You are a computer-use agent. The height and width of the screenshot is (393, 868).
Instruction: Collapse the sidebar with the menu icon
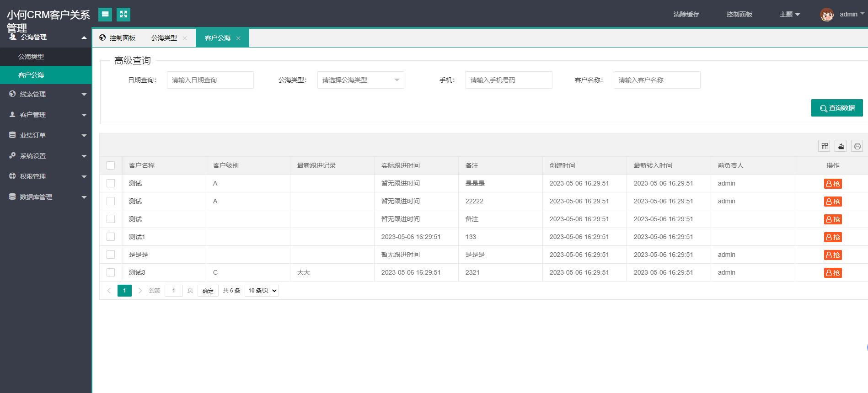[x=105, y=15]
